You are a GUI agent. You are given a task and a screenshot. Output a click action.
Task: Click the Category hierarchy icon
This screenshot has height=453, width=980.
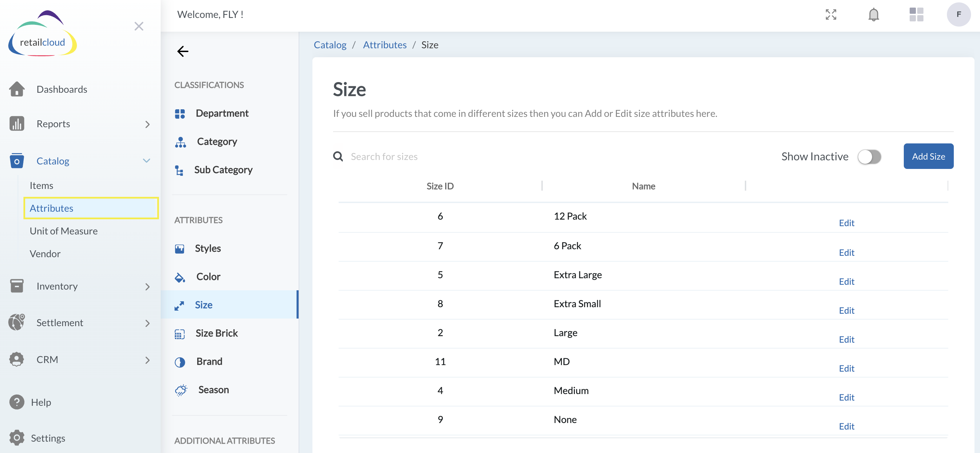coord(180,142)
